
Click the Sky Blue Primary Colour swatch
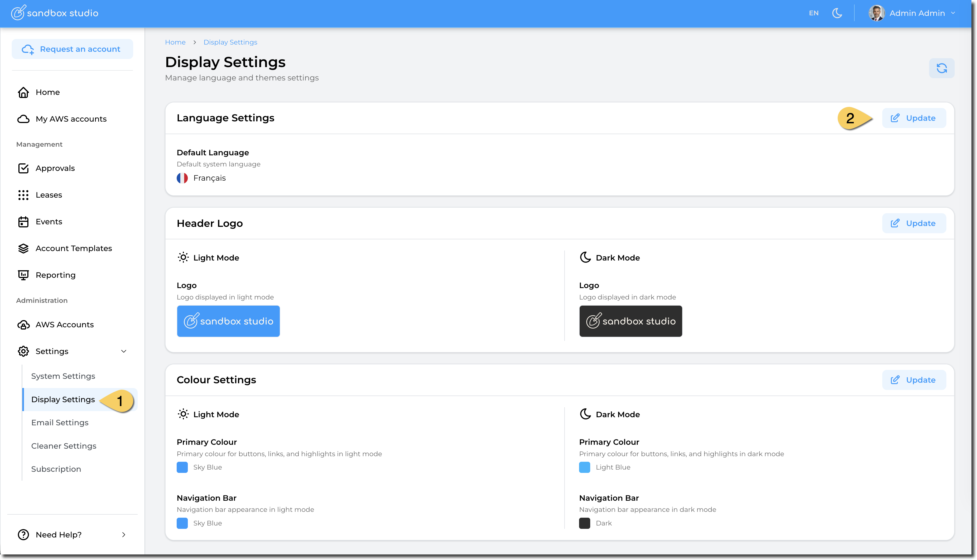click(182, 467)
